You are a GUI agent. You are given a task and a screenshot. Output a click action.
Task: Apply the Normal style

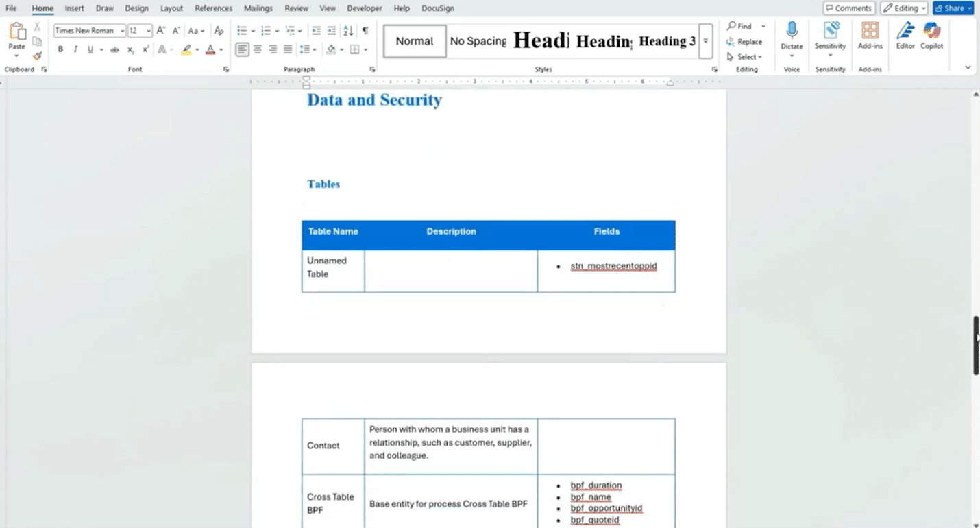coord(415,41)
